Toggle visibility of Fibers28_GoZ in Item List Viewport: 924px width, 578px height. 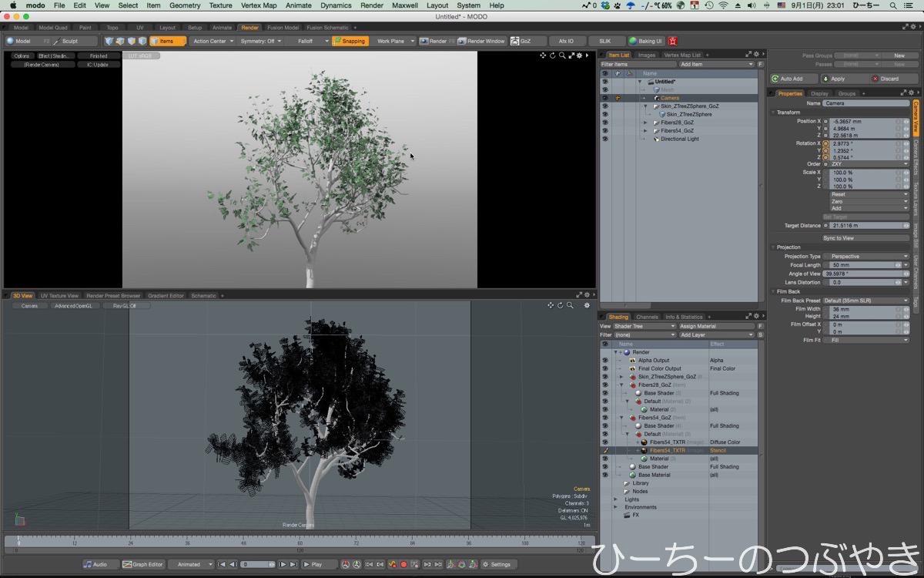coord(604,123)
